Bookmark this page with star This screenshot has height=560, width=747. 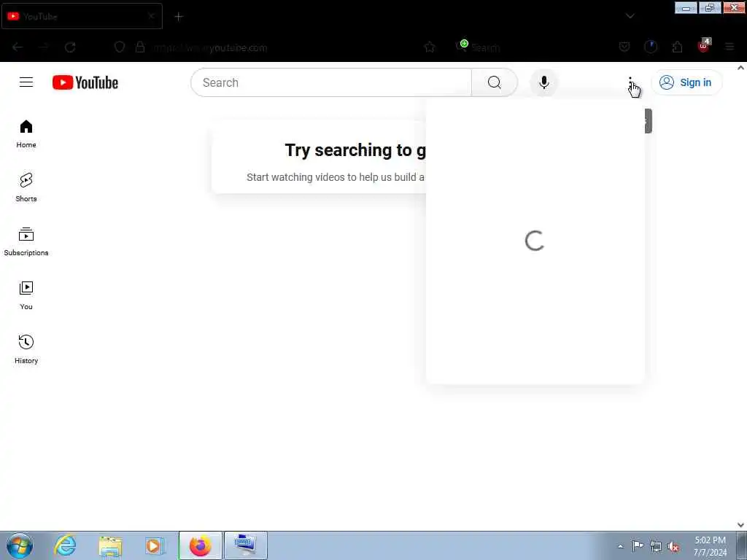point(429,47)
